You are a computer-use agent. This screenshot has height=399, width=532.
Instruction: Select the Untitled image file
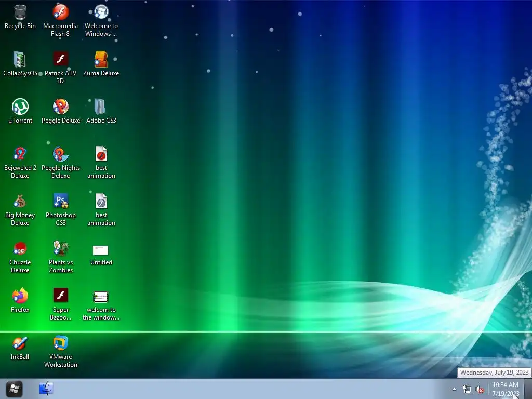pyautogui.click(x=101, y=255)
